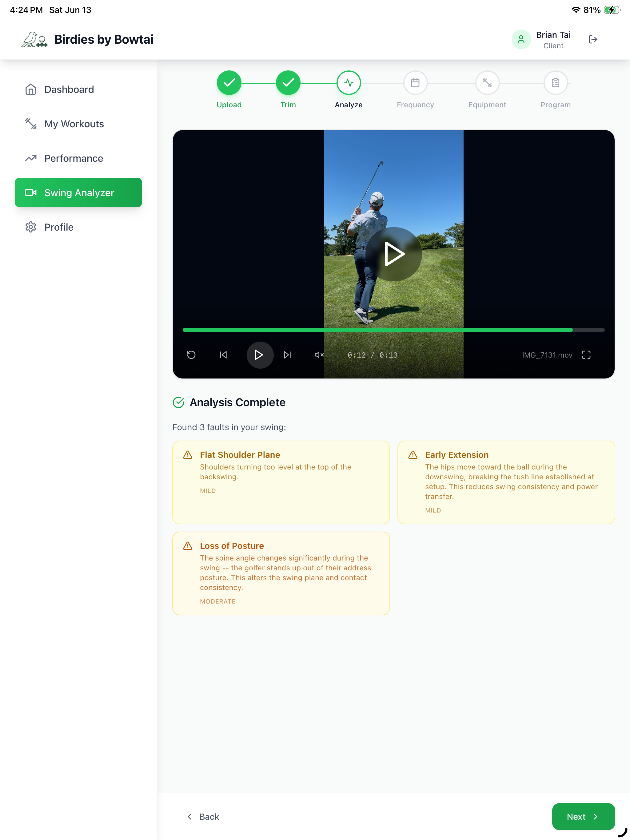Viewport: 630px width, 840px height.
Task: Click the Next button
Action: tap(583, 817)
